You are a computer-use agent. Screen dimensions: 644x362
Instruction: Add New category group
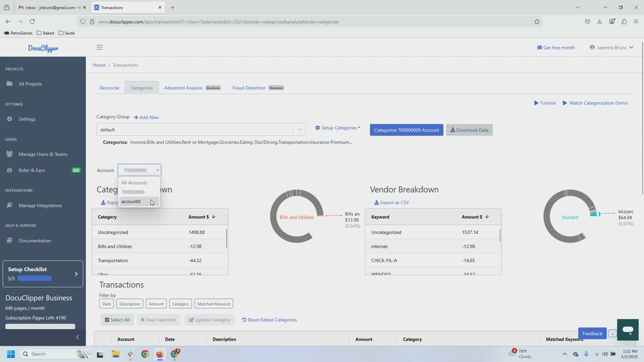coord(146,117)
